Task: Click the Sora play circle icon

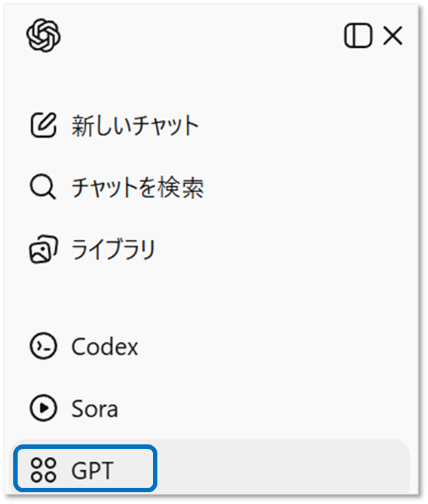Action: (43, 408)
